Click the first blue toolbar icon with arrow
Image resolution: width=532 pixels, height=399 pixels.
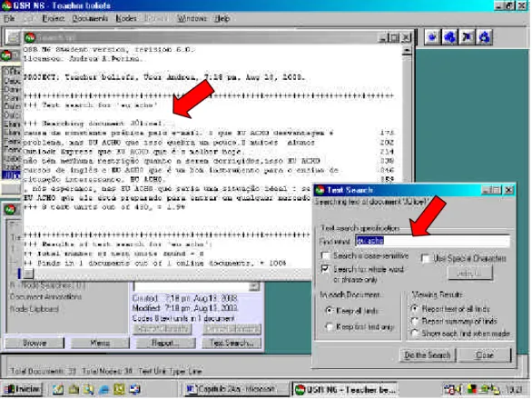pos(432,37)
